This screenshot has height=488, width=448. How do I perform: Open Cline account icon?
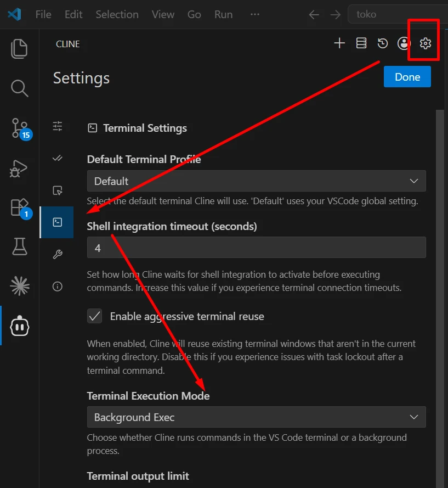pyautogui.click(x=404, y=43)
